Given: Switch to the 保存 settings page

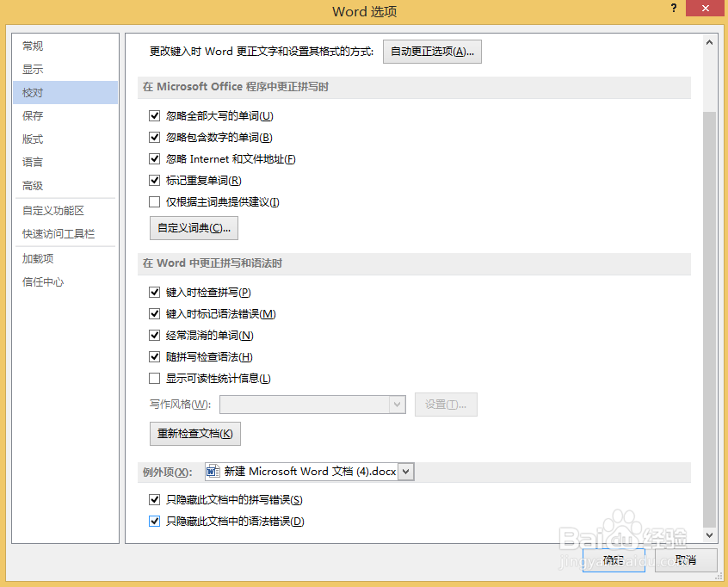Looking at the screenshot, I should click(x=32, y=115).
